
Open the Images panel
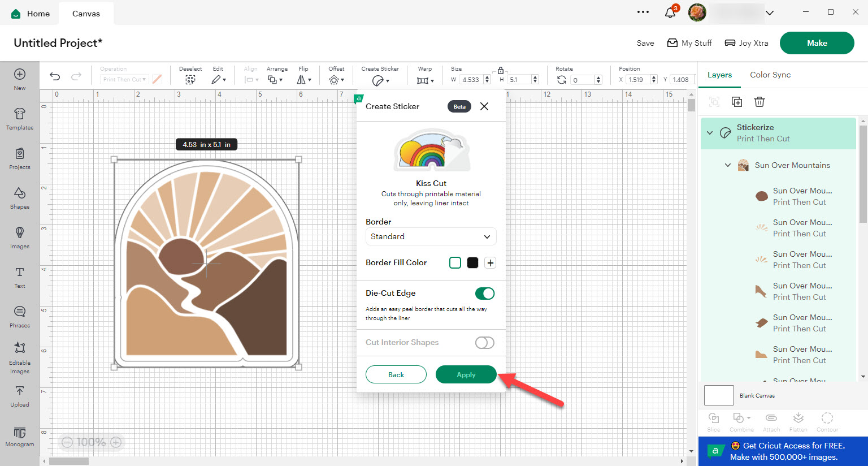coord(19,238)
